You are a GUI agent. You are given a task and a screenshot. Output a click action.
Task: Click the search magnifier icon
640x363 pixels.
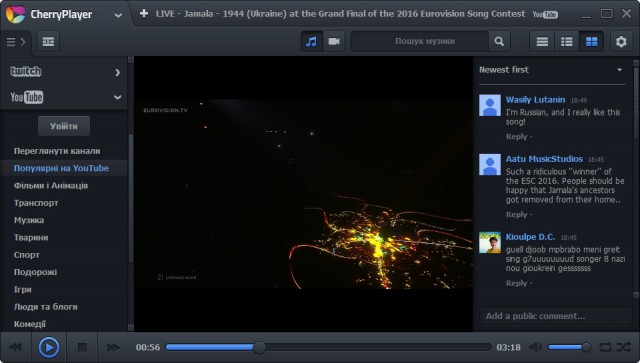[499, 41]
